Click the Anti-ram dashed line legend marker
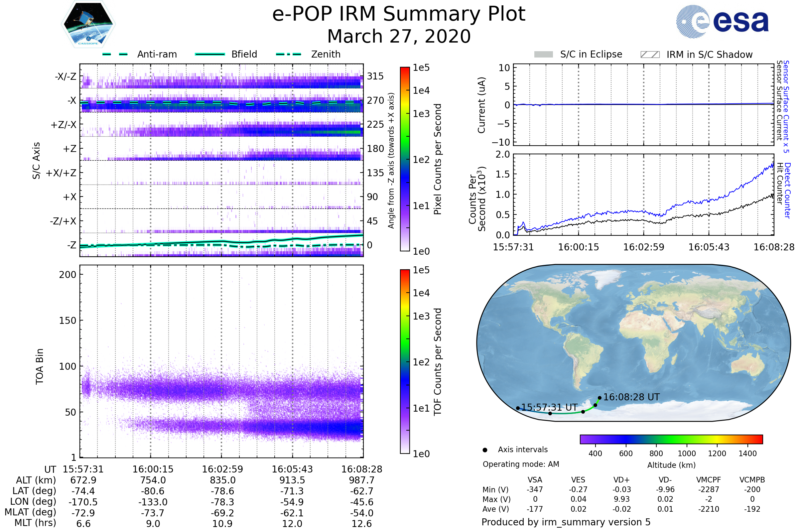The height and width of the screenshot is (532, 798). 115,54
